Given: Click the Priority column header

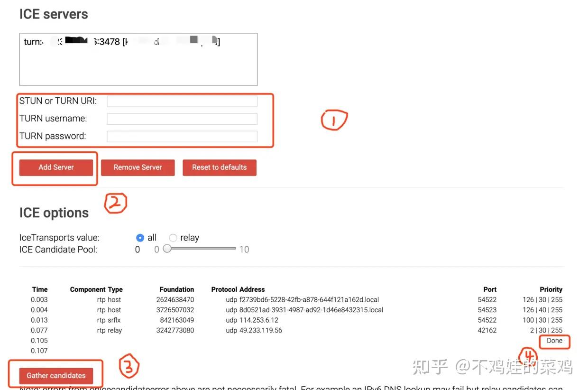Looking at the screenshot, I should 551,289.
